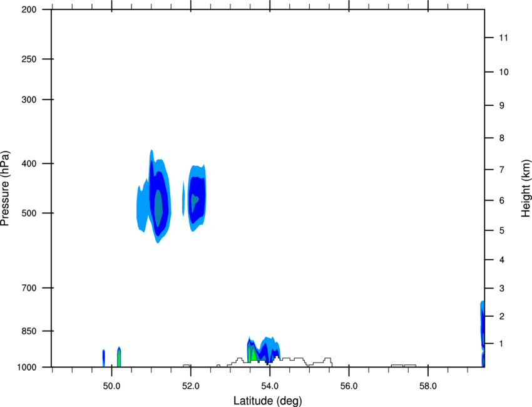Click height tick label 10
The image size is (532, 407).
coord(504,72)
